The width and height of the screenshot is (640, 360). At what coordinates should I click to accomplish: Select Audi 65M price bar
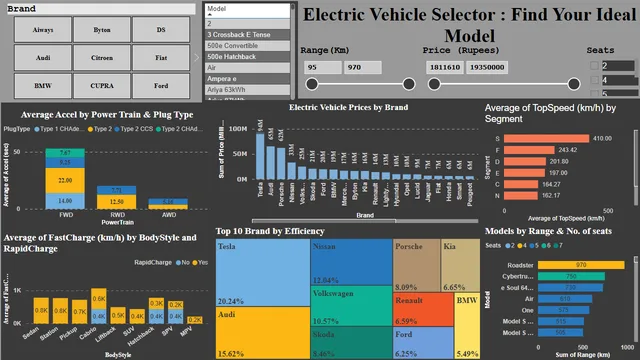(271, 163)
